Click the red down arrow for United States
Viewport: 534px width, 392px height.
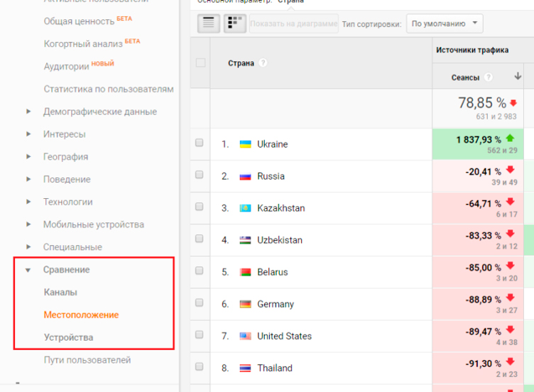510,330
